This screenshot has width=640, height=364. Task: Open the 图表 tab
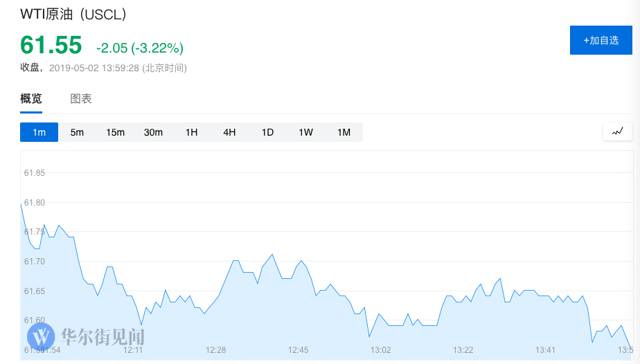point(81,99)
